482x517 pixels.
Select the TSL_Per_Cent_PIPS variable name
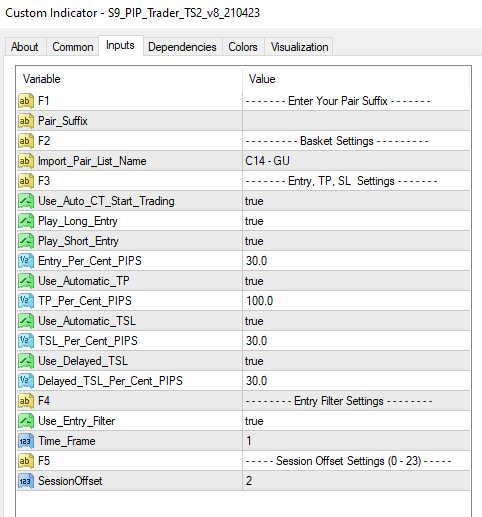88,341
